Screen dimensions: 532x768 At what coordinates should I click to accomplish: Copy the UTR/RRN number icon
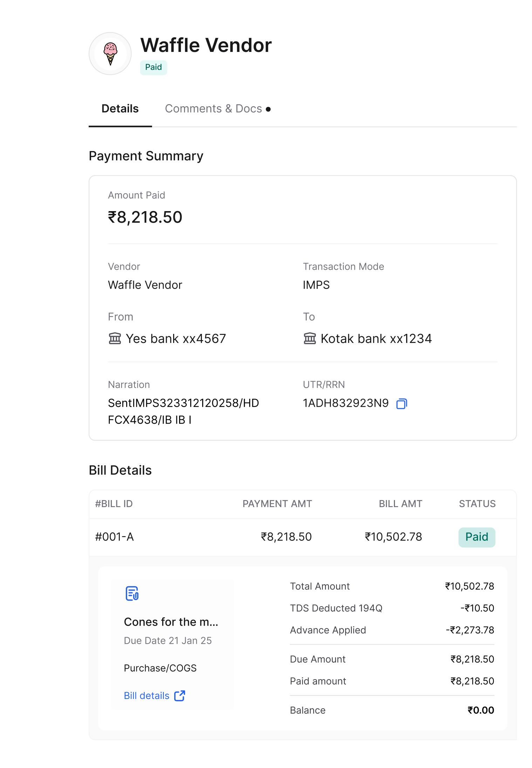click(402, 404)
